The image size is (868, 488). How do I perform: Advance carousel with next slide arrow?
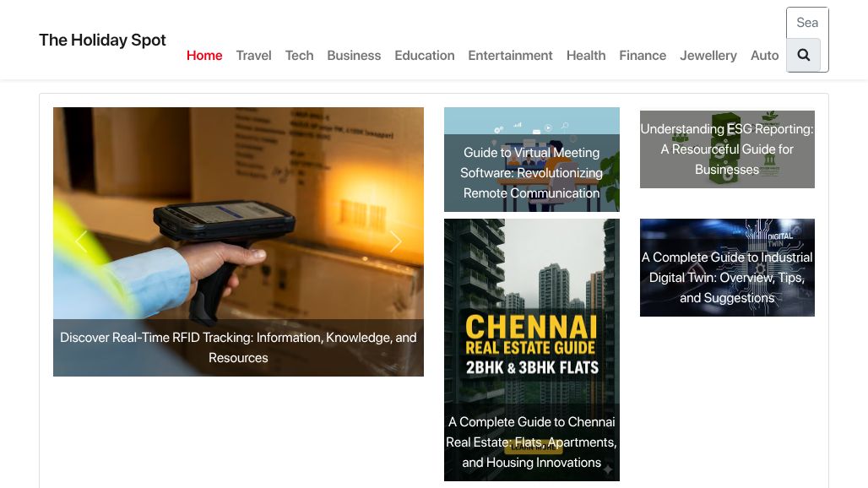(395, 241)
